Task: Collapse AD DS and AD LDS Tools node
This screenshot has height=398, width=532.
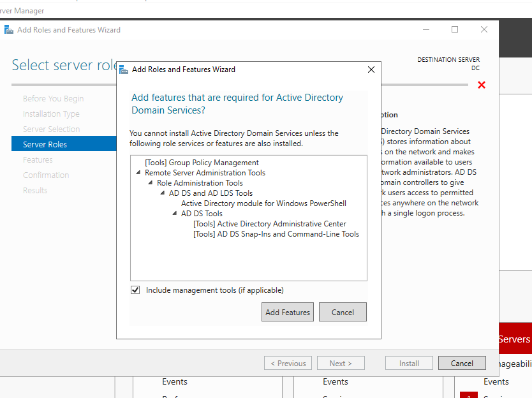Action: click(163, 193)
